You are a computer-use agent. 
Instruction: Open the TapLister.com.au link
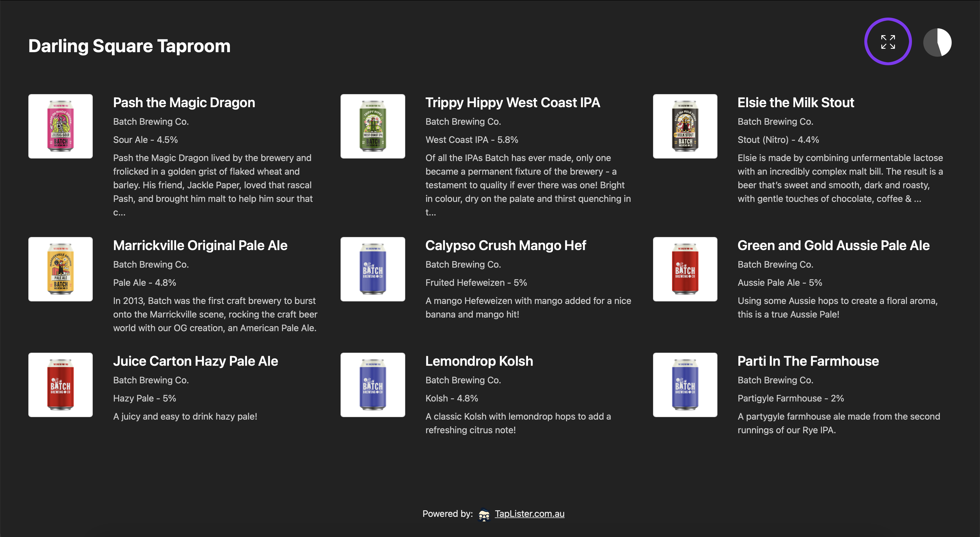(x=529, y=513)
